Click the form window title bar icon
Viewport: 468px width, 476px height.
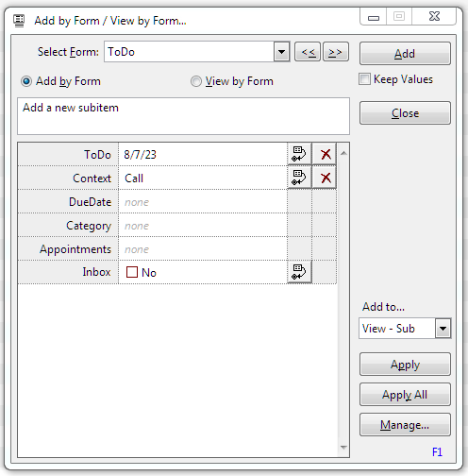[19, 21]
